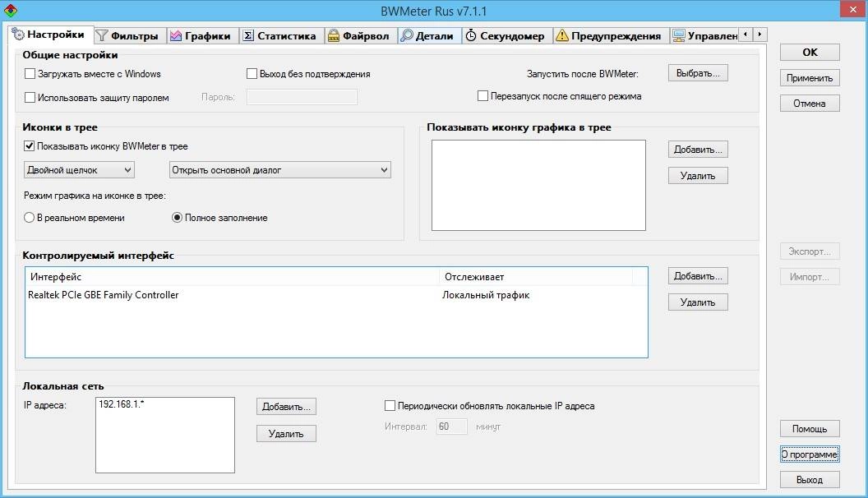Screen dimensions: 868x498
Task: Click the Выход button
Action: coord(810,480)
